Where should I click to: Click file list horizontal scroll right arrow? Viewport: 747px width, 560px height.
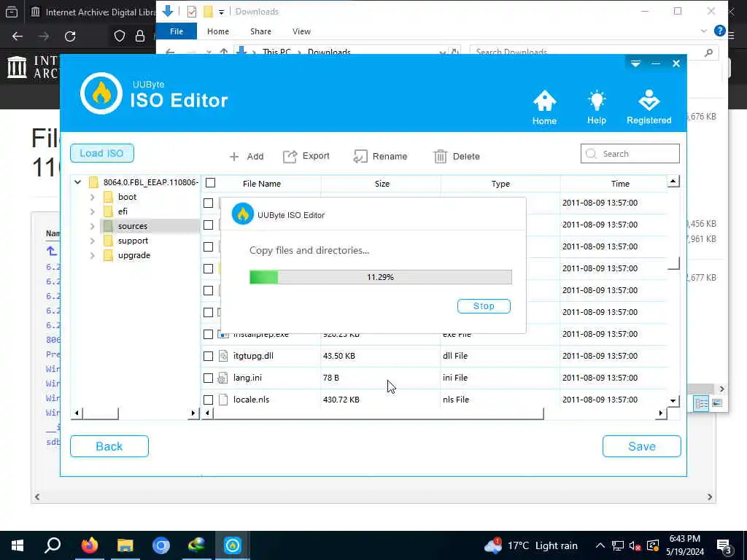pyautogui.click(x=661, y=413)
